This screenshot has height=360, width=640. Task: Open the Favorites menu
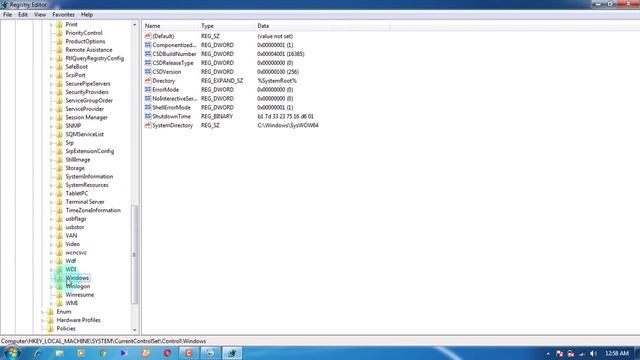[x=63, y=15]
